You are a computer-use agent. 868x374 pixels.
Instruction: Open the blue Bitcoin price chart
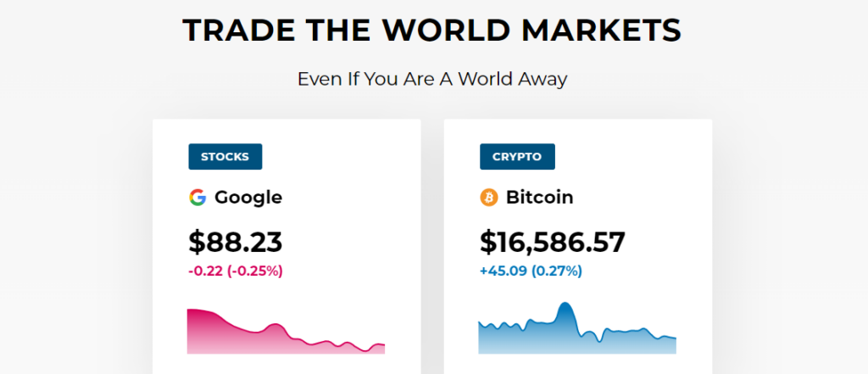576,336
